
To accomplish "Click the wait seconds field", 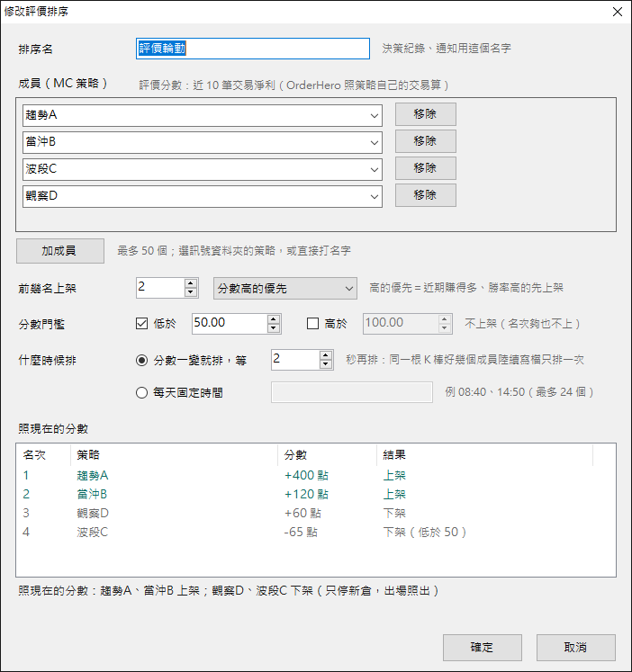I will (295, 360).
